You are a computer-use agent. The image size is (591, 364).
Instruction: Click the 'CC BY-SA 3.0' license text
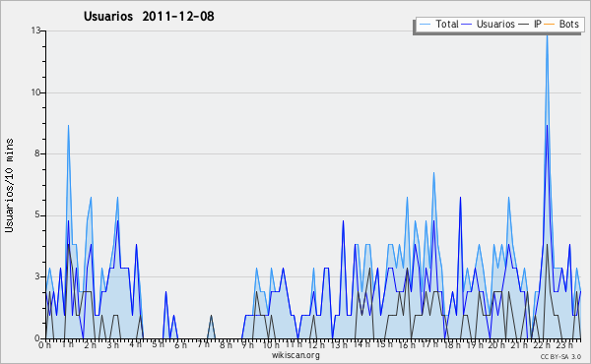[560, 356]
